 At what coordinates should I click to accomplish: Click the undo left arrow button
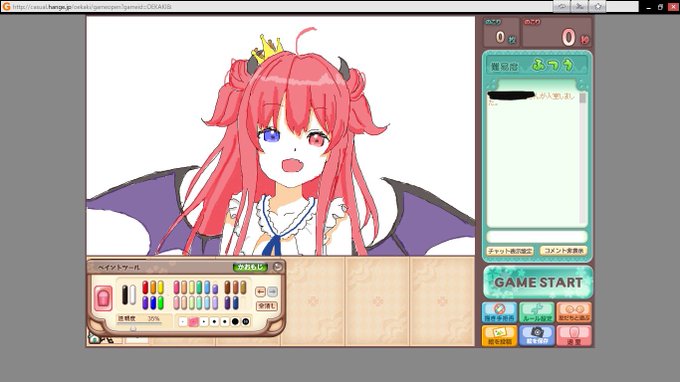pos(260,292)
